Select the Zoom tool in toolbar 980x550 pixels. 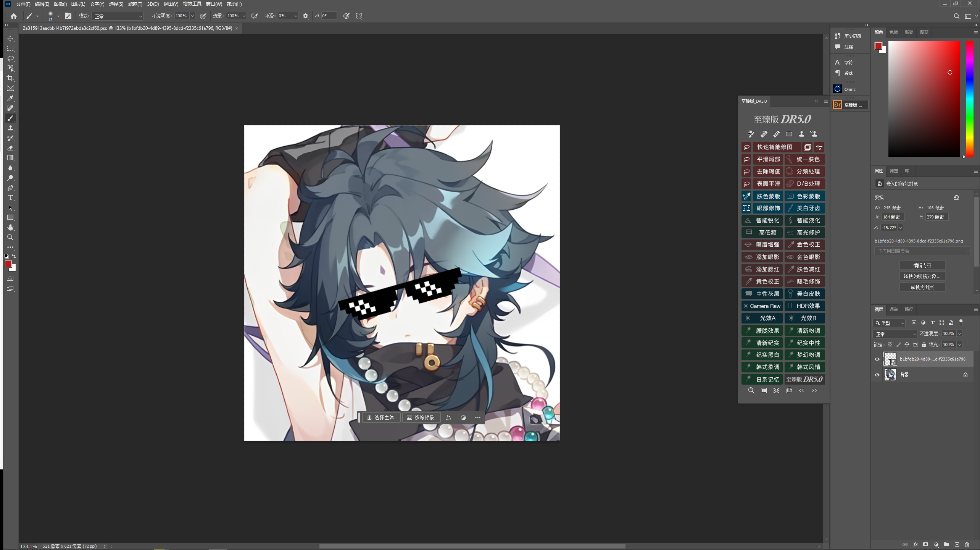(10, 237)
